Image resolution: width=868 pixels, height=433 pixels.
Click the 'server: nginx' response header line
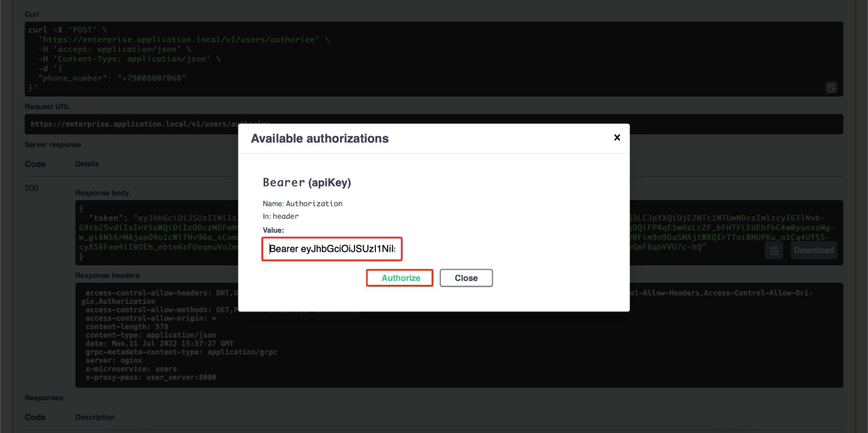(114, 360)
